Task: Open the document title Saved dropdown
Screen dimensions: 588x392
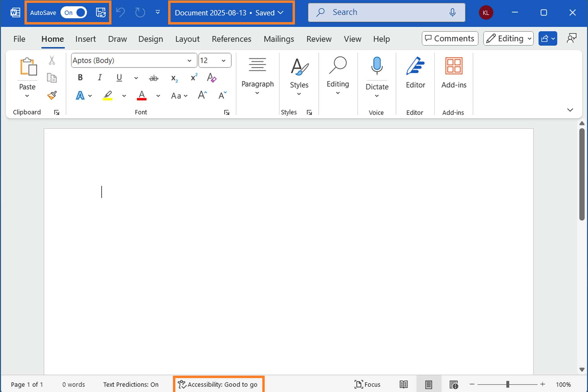Action: point(281,13)
